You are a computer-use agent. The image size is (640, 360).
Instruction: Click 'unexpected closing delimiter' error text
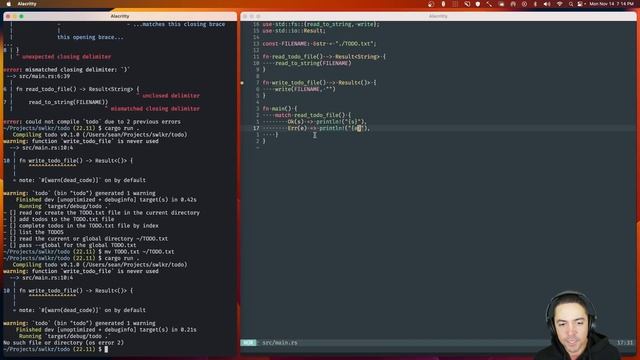[67, 57]
